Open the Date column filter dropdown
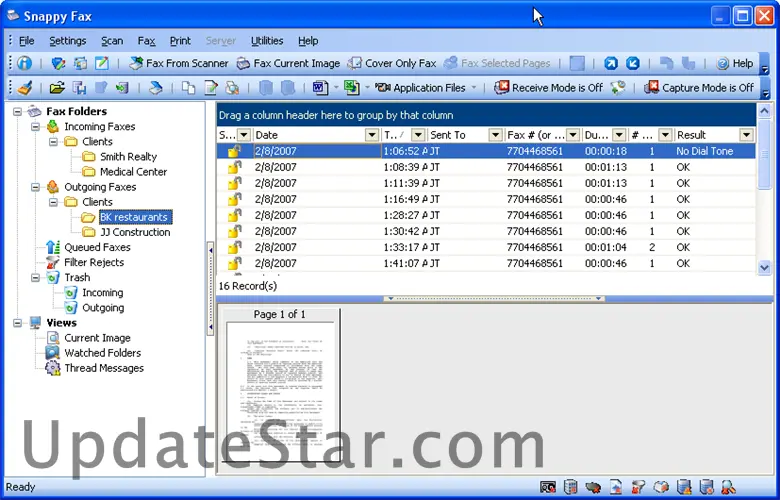Viewport: 780px width, 500px height. 372,135
